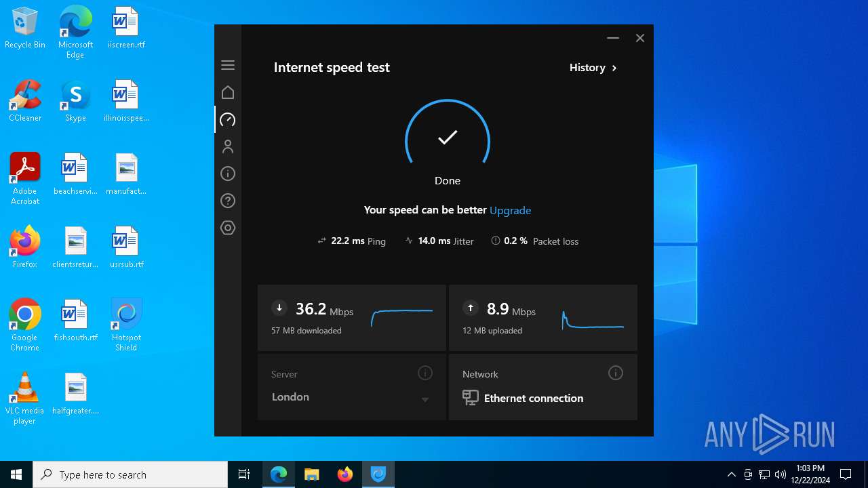Click the 36.2 Mbps download value
Image resolution: width=868 pixels, height=488 pixels.
click(x=324, y=309)
